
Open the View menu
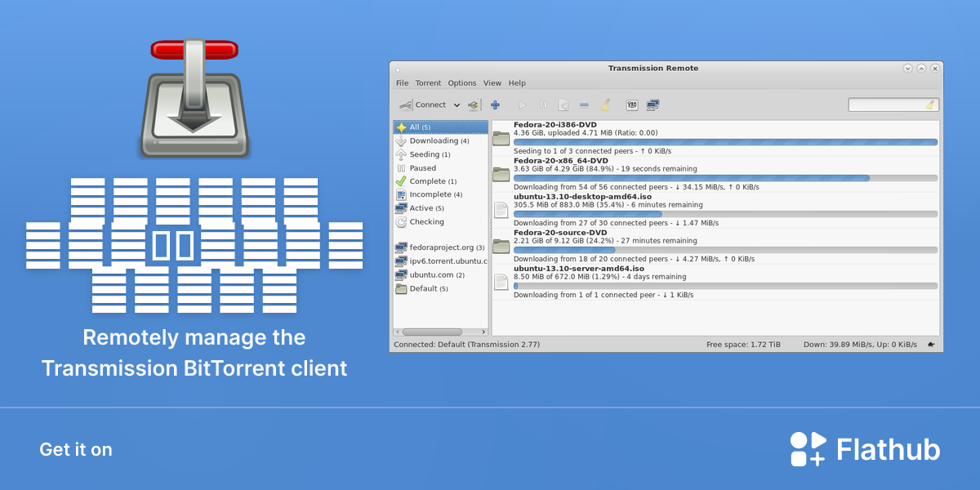[492, 83]
